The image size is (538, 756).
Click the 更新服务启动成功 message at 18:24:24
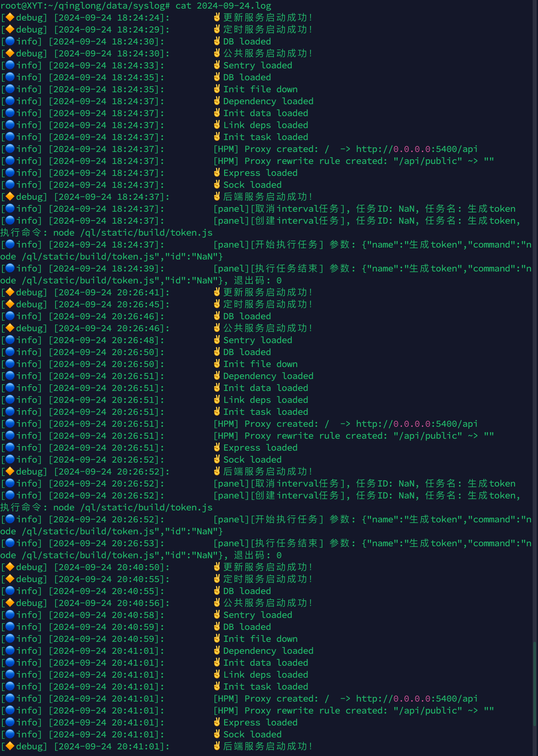tap(268, 18)
